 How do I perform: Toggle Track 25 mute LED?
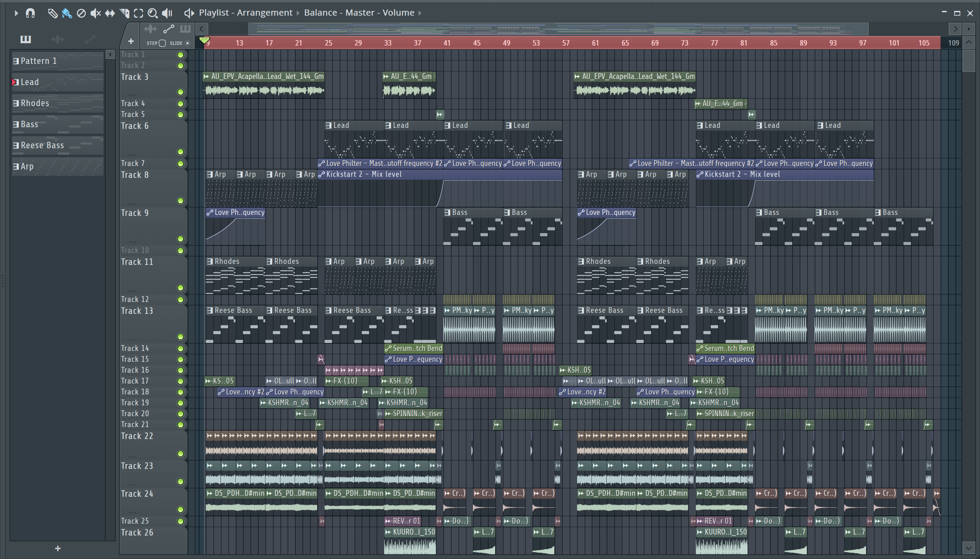[x=180, y=521]
